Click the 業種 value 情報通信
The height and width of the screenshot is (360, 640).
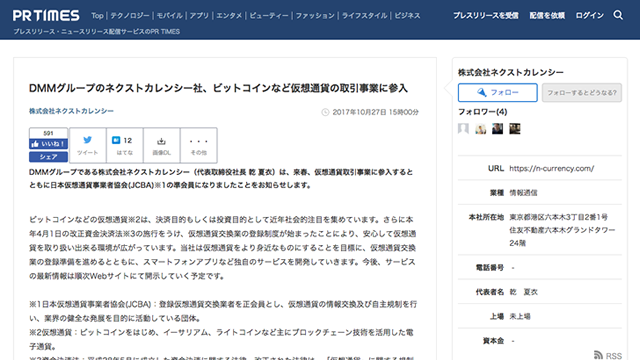click(523, 193)
